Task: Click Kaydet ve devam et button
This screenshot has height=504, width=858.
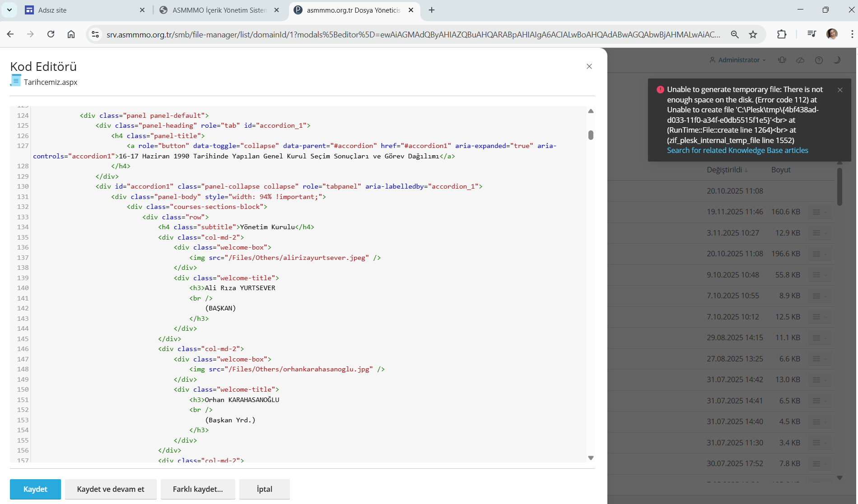Action: (111, 489)
